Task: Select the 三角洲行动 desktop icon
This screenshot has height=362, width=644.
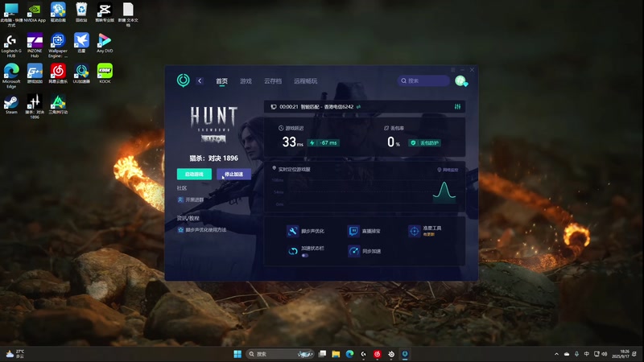Action: point(58,105)
